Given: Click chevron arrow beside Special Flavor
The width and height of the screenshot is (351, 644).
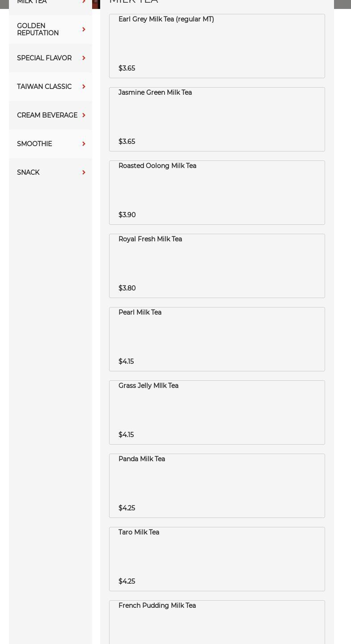Looking at the screenshot, I should click(84, 58).
